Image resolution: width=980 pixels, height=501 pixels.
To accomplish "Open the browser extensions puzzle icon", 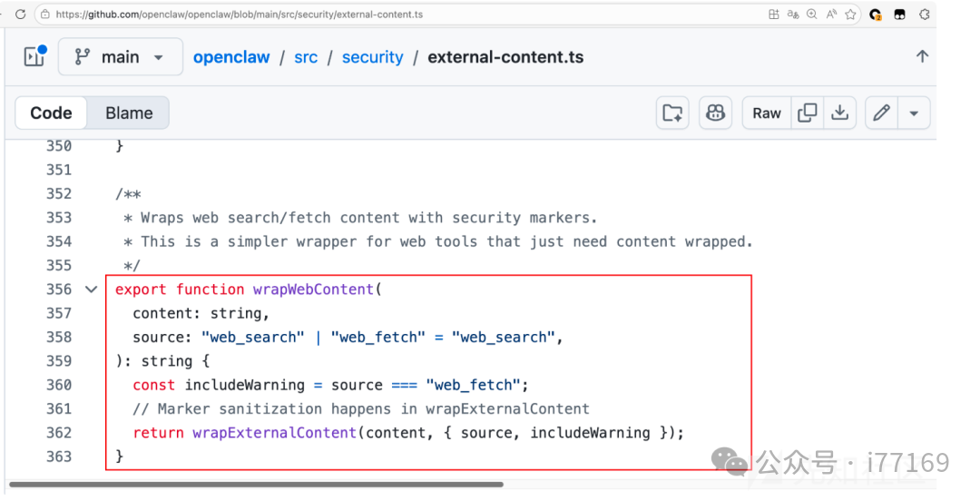I will tap(925, 15).
